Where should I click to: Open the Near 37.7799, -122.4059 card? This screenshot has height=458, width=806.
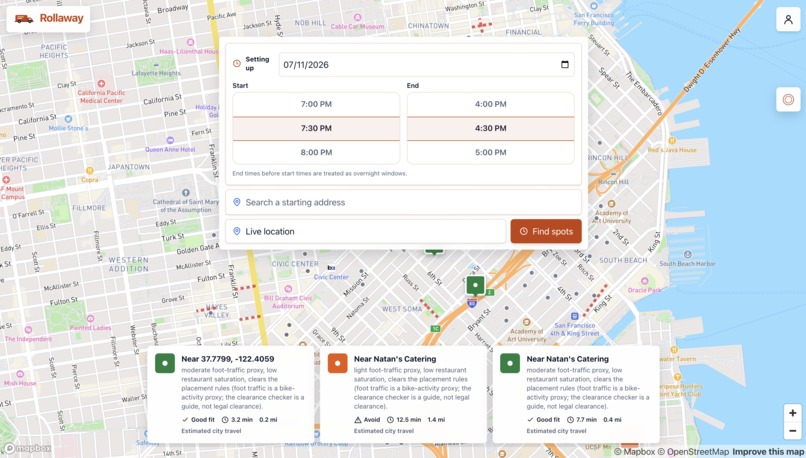tap(230, 394)
